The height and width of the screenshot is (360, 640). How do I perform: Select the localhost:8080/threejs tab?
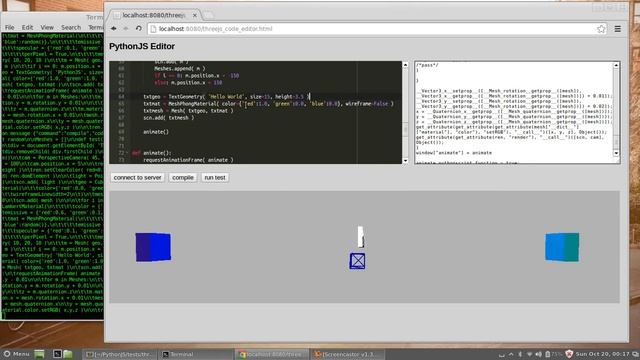point(154,15)
